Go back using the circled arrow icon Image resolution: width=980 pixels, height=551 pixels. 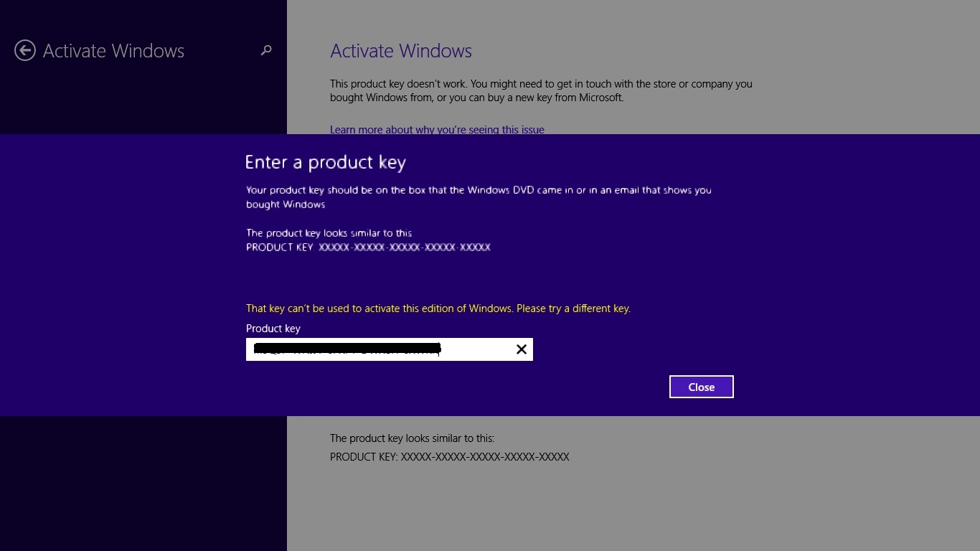[x=25, y=50]
